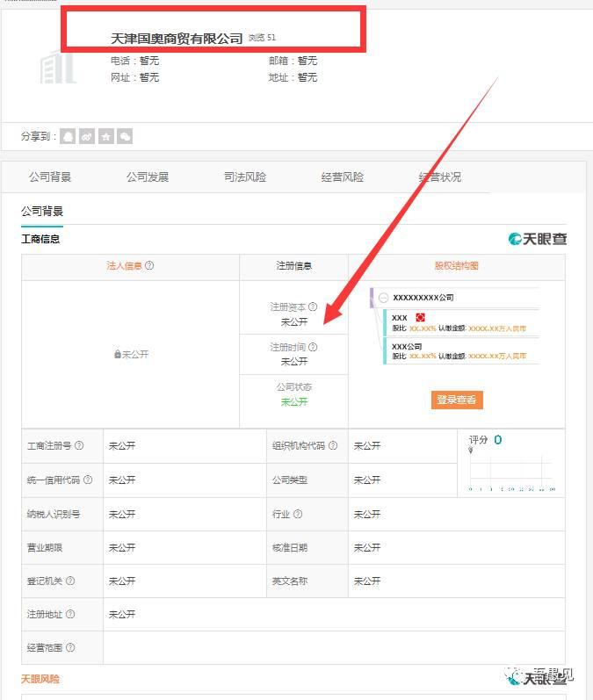Share to Weibo using the Weibo icon

87,136
